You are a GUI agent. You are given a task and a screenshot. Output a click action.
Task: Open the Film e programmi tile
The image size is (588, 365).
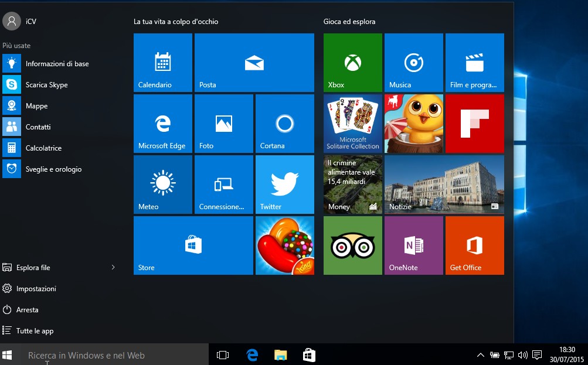[475, 63]
